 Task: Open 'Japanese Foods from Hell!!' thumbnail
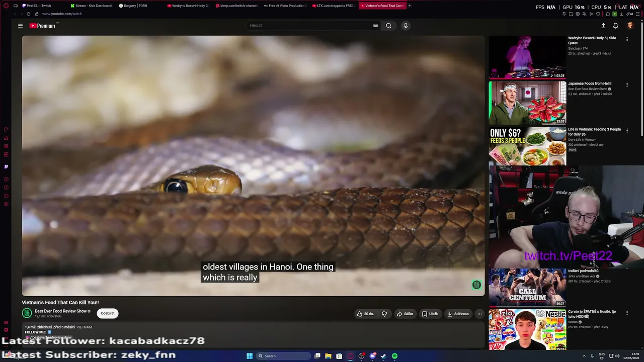click(527, 103)
